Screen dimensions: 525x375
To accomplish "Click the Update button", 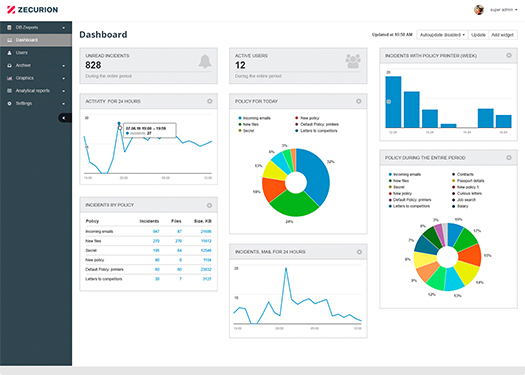I will point(478,35).
